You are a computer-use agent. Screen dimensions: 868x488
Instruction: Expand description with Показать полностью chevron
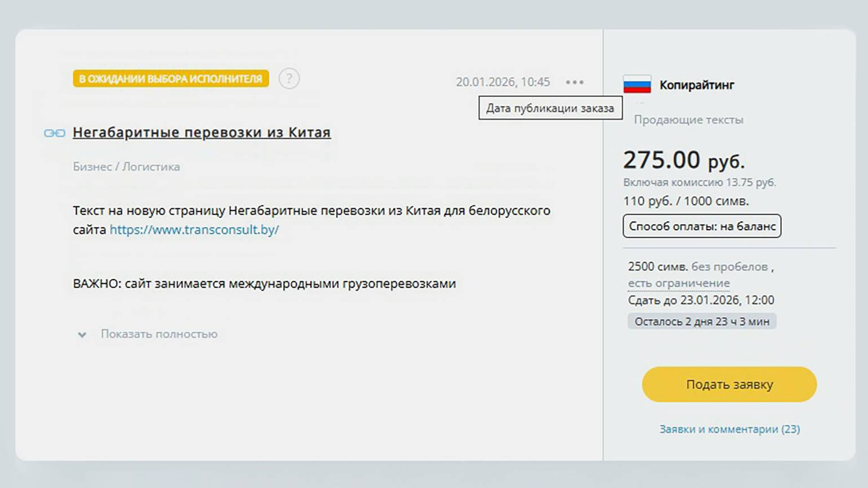pos(82,335)
